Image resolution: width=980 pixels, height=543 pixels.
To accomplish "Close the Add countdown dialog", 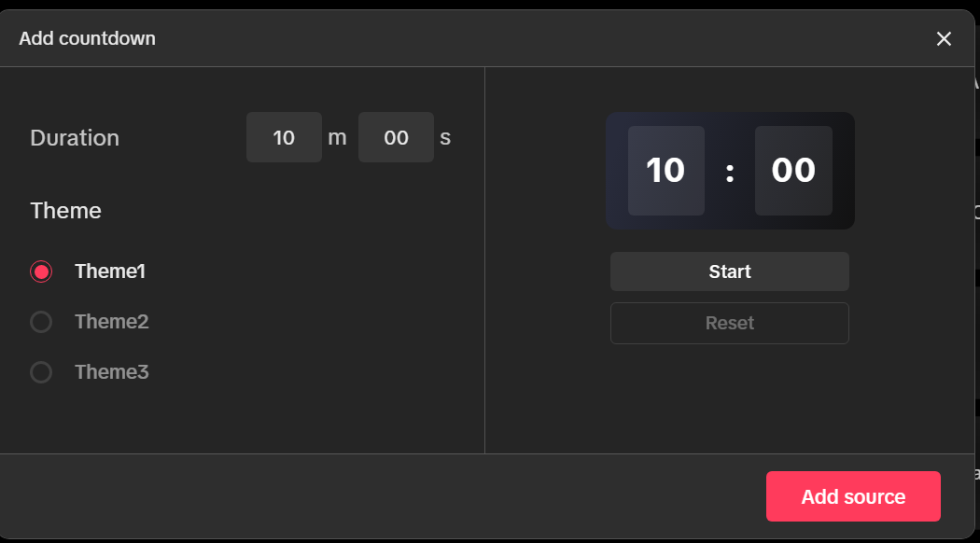I will pos(944,38).
